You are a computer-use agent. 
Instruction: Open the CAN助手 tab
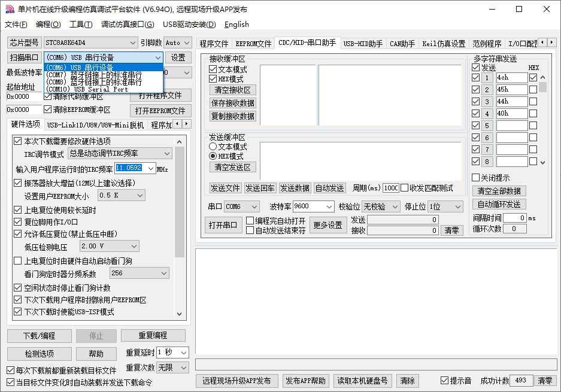point(402,44)
